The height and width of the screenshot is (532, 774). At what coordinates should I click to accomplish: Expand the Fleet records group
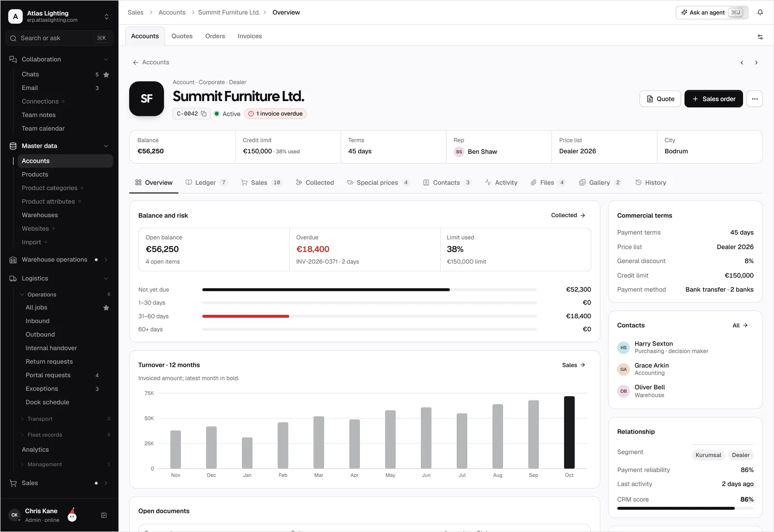tap(22, 435)
